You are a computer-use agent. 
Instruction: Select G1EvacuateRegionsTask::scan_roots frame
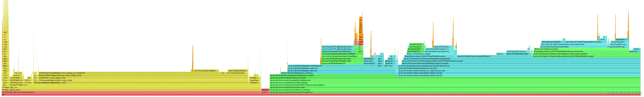click(143, 80)
